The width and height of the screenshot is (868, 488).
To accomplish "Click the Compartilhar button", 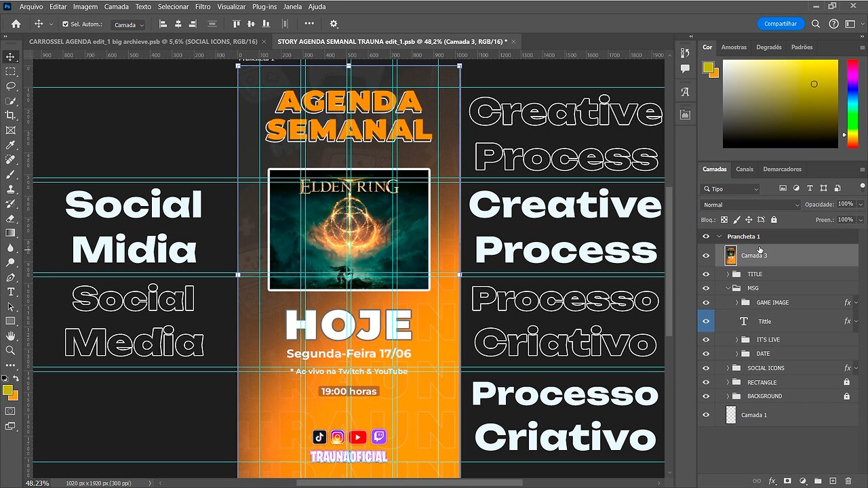I will point(781,24).
